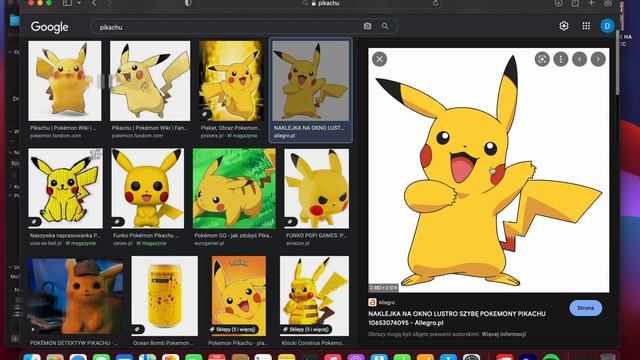Close the image preview panel
Viewport: 640px width, 360px height.
pos(379,59)
